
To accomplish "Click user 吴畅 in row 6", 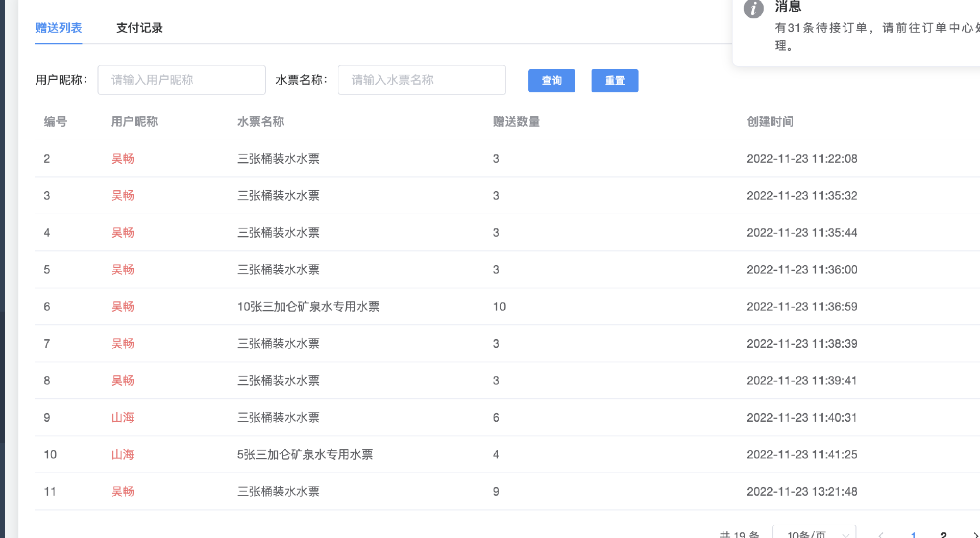I will (x=122, y=306).
